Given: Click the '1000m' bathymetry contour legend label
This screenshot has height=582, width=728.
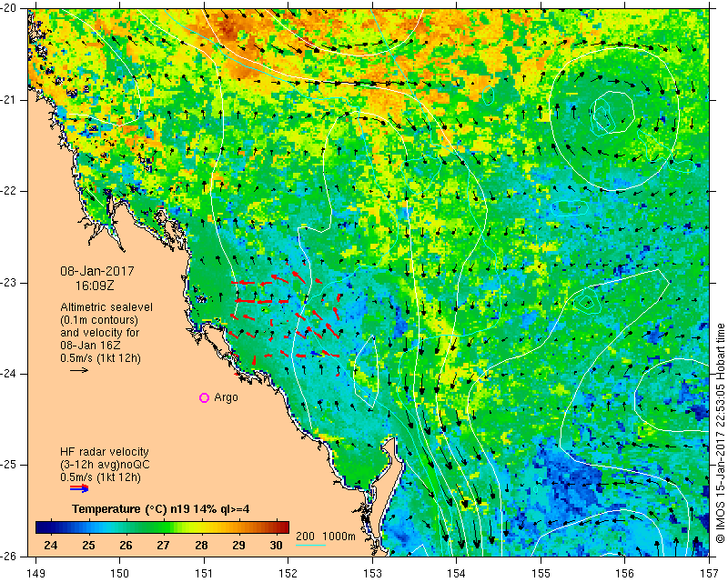Looking at the screenshot, I should point(339,536).
